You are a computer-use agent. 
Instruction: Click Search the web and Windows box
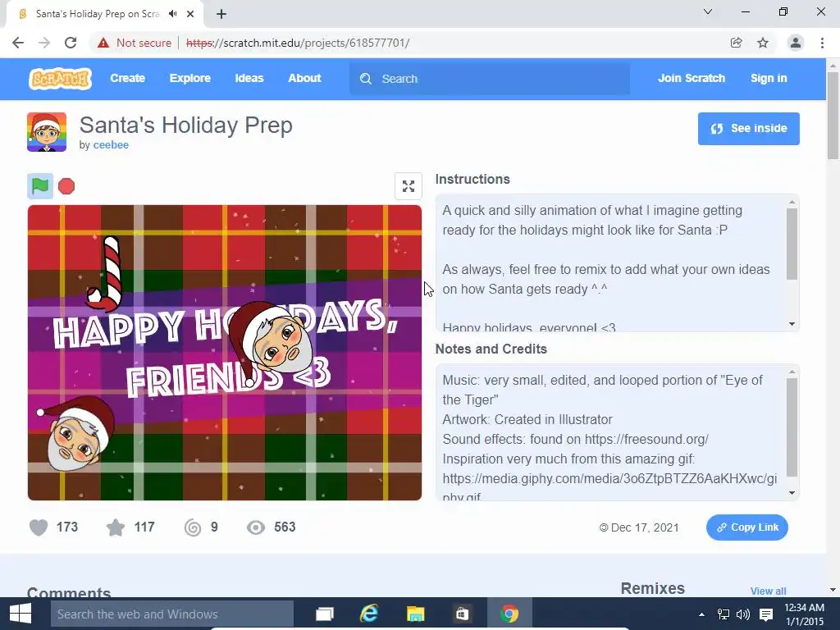[172, 614]
